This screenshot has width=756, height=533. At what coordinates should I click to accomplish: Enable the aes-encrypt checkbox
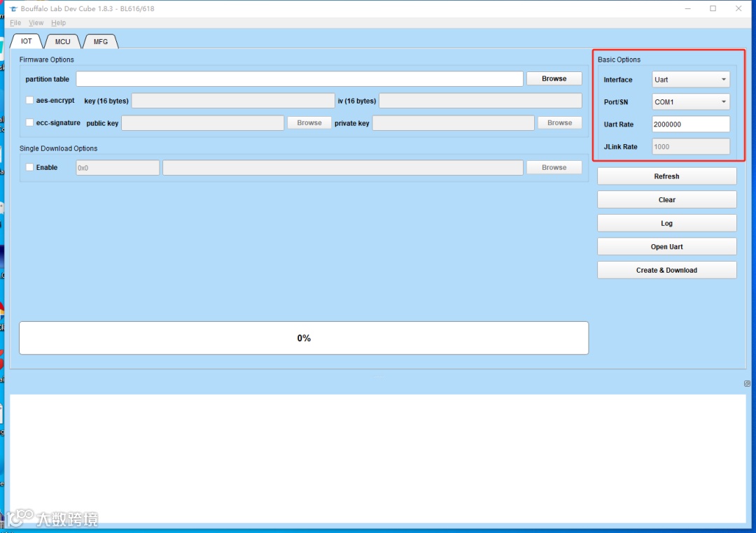click(29, 100)
